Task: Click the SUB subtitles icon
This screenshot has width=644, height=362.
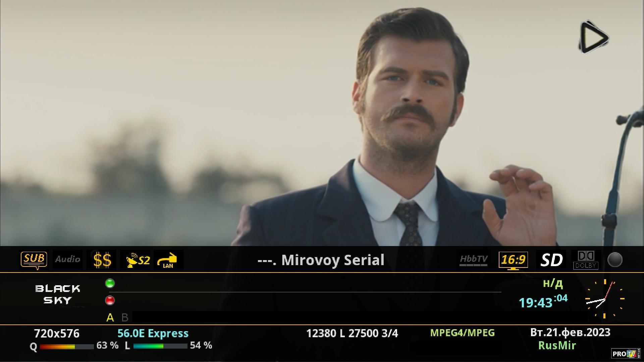Action: point(34,260)
